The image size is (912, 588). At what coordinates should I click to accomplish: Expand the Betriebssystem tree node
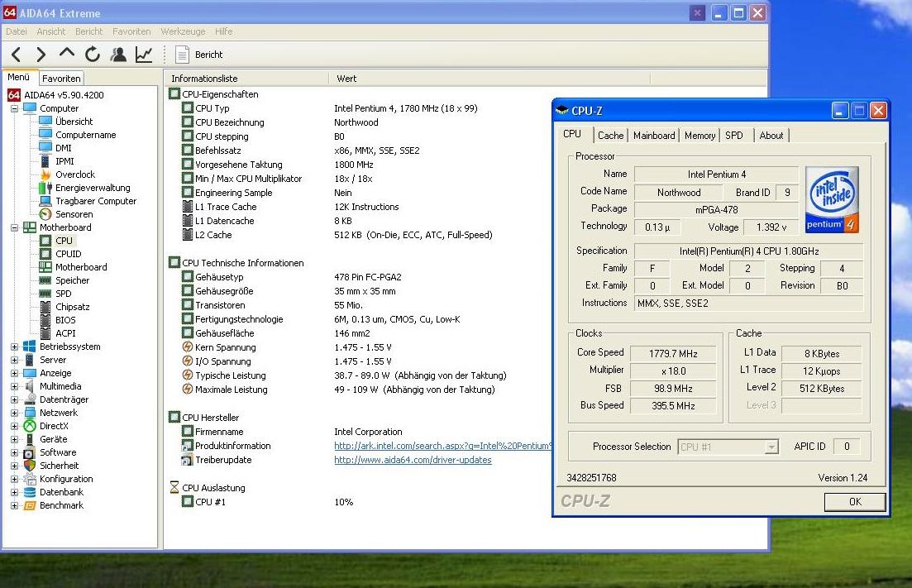coord(14,347)
